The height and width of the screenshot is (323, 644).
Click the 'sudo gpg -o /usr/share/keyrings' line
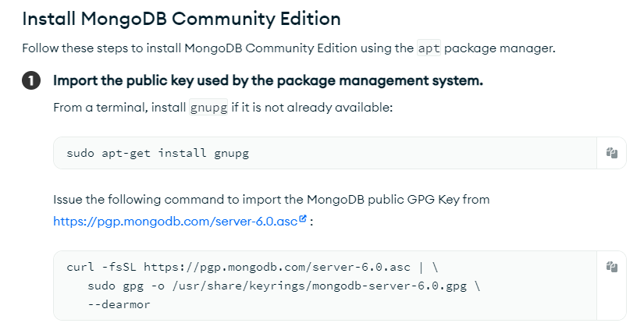pos(283,286)
